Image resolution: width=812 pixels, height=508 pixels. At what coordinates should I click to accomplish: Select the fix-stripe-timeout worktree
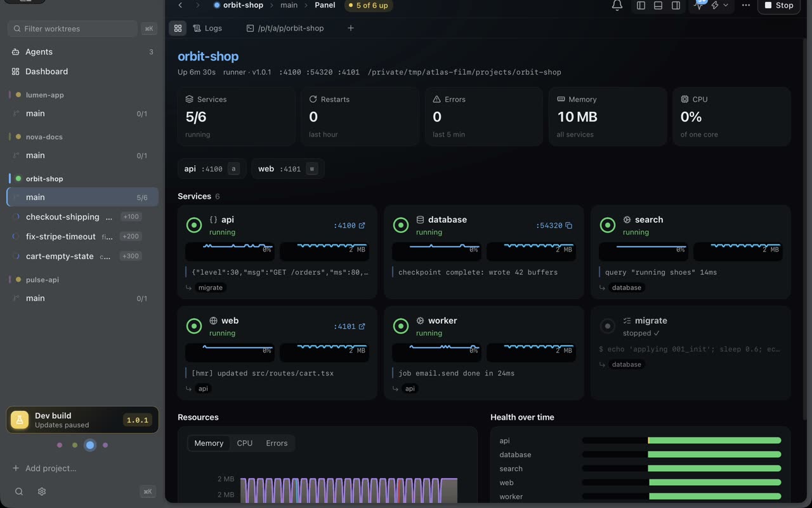pos(82,236)
